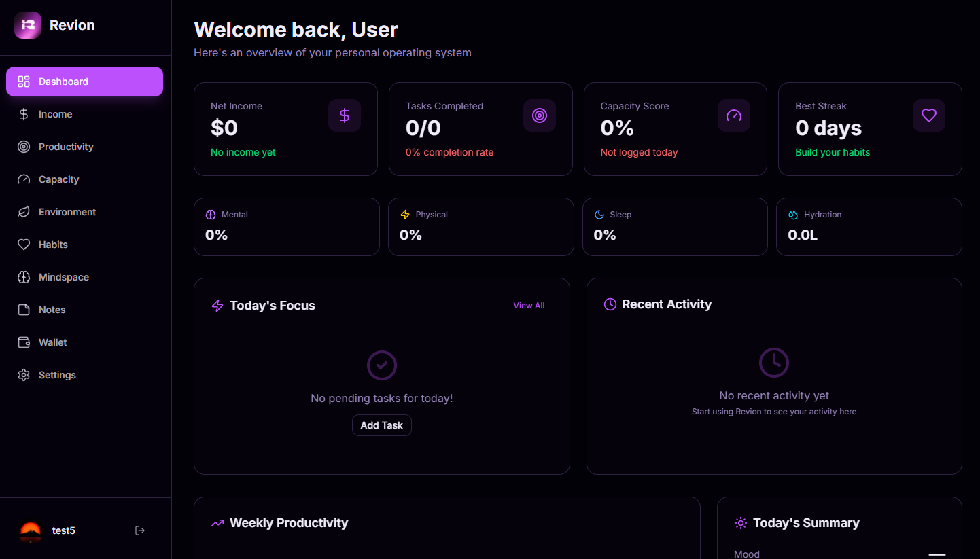
Task: Click the heart icon on Best Streak card
Action: coord(928,115)
